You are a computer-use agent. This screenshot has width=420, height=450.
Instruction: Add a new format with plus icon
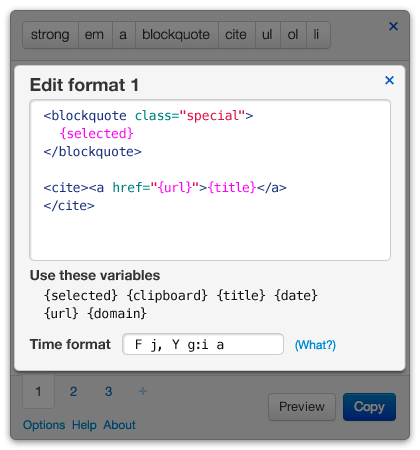click(143, 391)
